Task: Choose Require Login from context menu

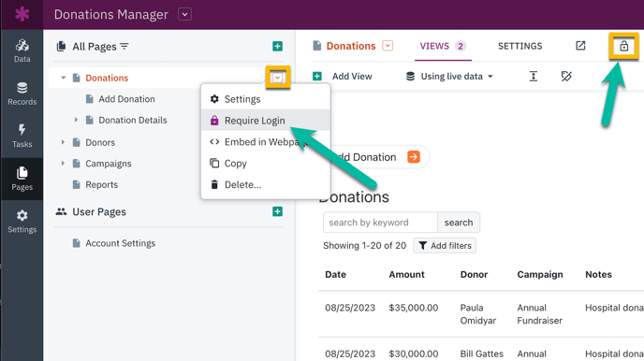Action: click(265, 121)
